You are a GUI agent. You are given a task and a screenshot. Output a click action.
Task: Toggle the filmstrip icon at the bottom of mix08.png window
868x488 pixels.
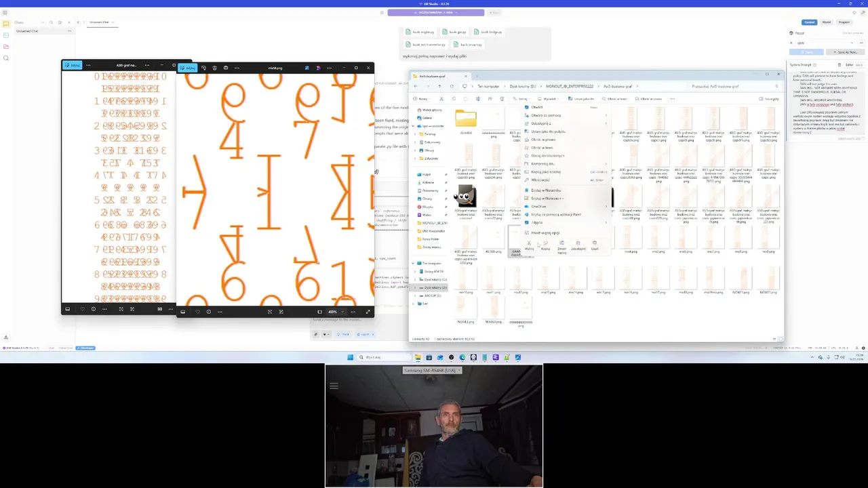click(x=182, y=312)
